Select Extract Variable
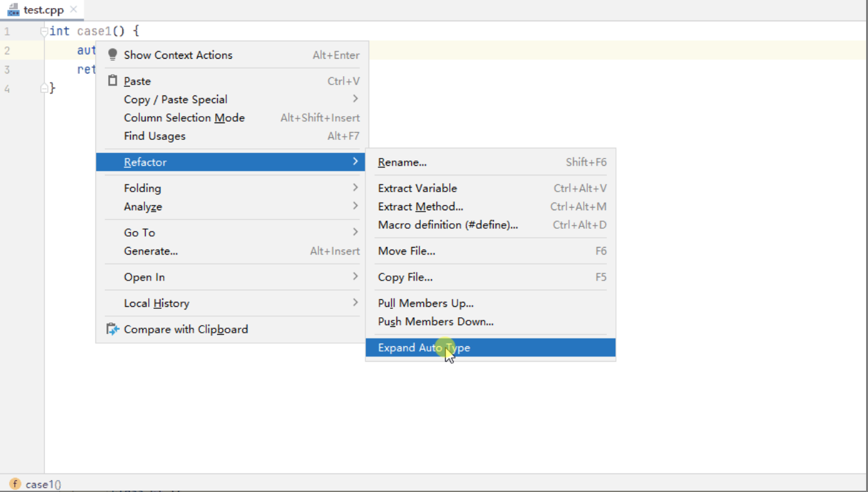Screen dimensions: 868x492 tap(490, 188)
